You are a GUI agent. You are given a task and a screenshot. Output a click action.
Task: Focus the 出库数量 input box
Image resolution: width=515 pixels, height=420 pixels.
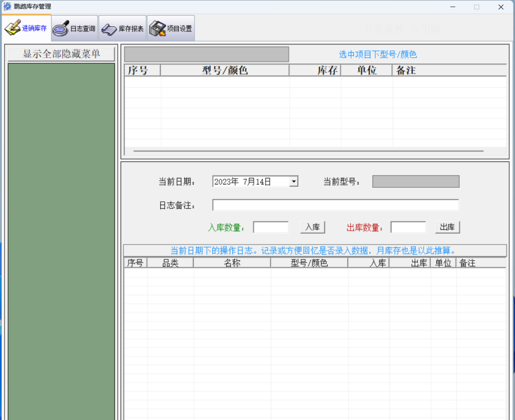408,227
